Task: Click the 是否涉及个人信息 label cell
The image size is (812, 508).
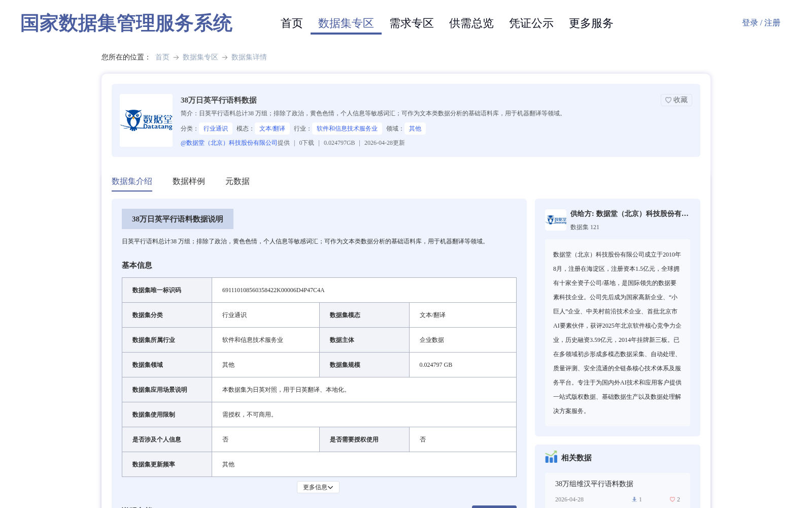Action: click(x=167, y=439)
